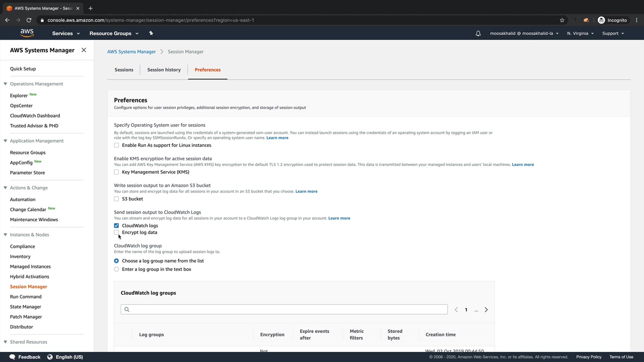Click the language globe icon
The image size is (644, 362).
click(x=50, y=357)
